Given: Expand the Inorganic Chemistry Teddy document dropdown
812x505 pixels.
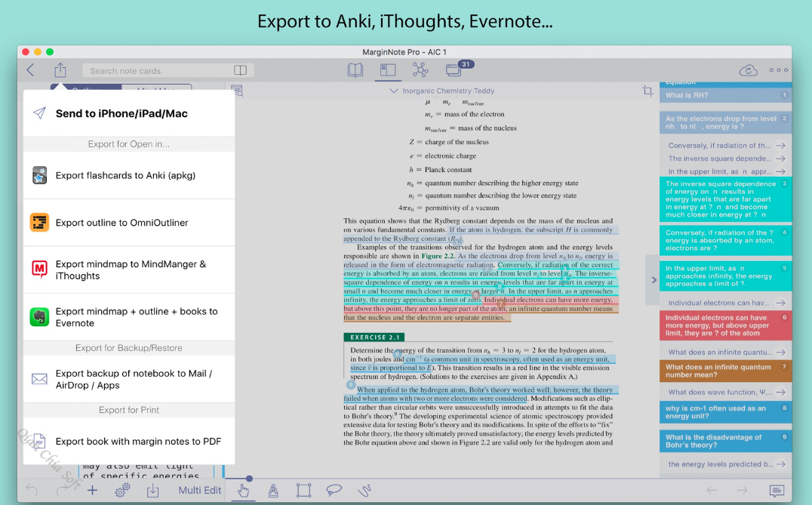Looking at the screenshot, I should 393,91.
